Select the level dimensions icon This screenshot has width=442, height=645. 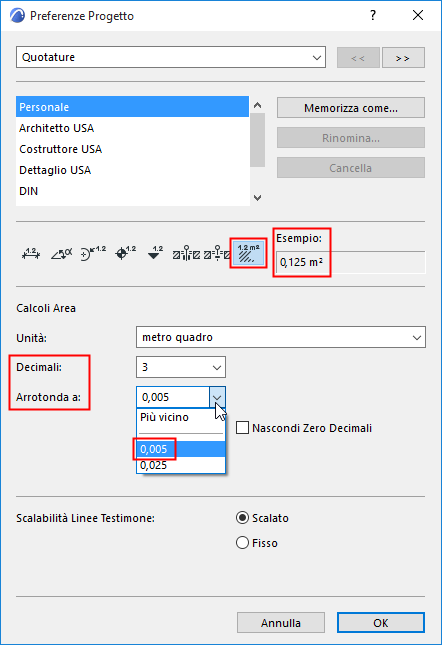click(125, 253)
